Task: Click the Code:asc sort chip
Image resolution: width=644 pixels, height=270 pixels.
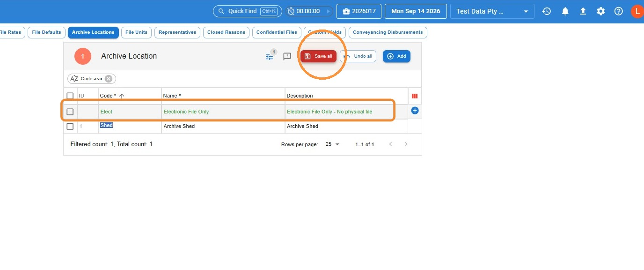Action: 91,79
